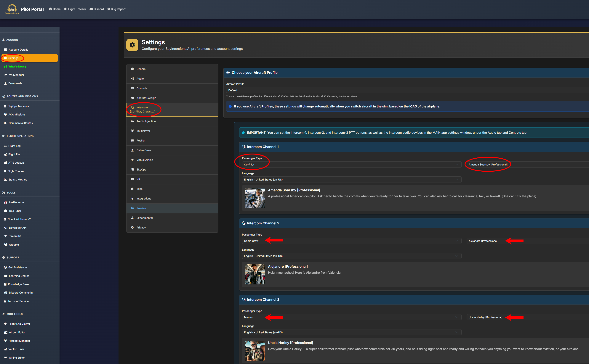Open the Traffic Injection settings tab
This screenshot has height=364, width=589.
tap(146, 121)
